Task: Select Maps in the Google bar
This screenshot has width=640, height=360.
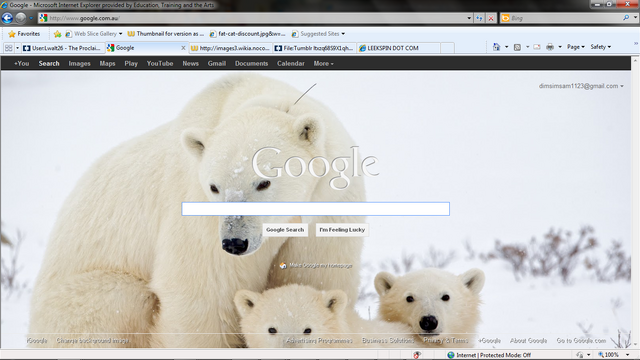Action: 107,64
